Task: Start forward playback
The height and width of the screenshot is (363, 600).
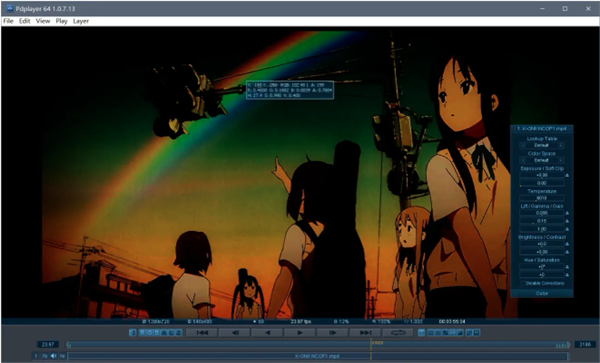Action: tap(300, 333)
